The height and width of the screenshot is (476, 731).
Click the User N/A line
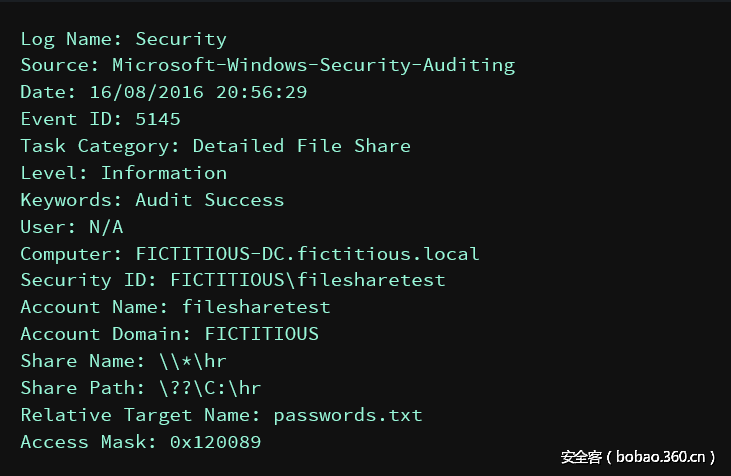(72, 227)
